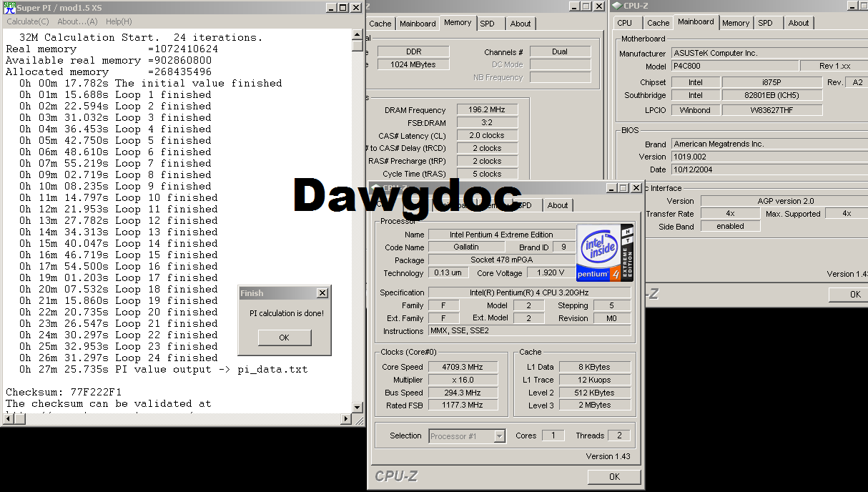
Task: Click the BIOS Date 10/12/2004 field
Action: 769,169
